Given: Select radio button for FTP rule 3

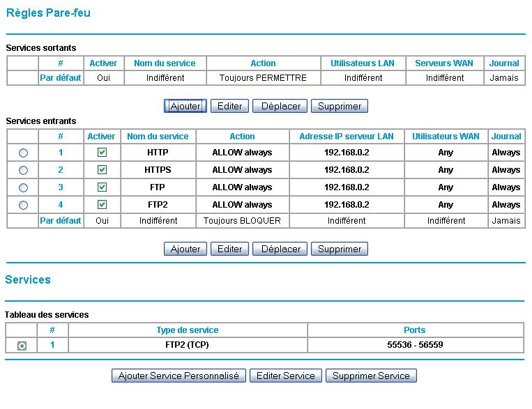Looking at the screenshot, I should (x=23, y=187).
